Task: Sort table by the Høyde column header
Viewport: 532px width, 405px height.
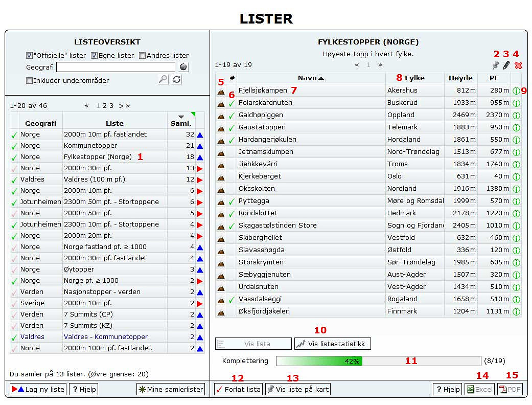Action: coord(460,78)
